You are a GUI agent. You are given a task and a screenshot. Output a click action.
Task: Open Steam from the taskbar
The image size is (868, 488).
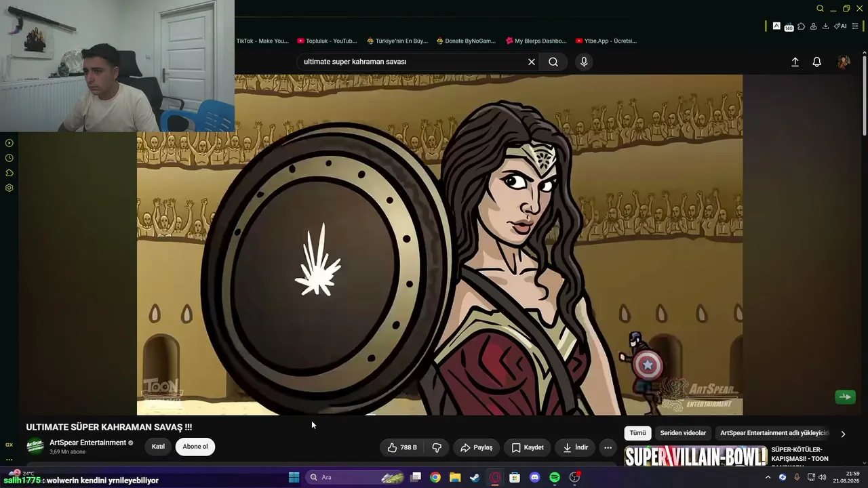tap(475, 477)
